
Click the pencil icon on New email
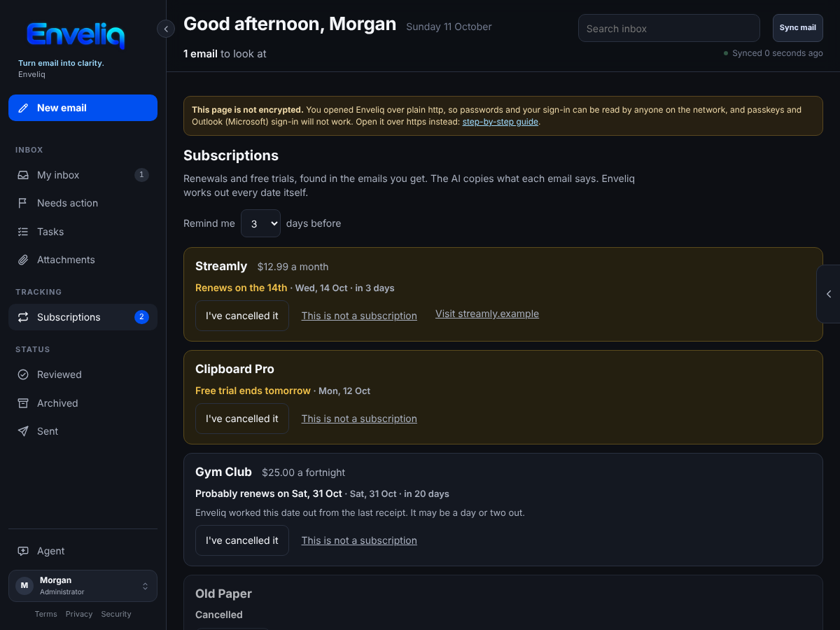pyautogui.click(x=23, y=108)
